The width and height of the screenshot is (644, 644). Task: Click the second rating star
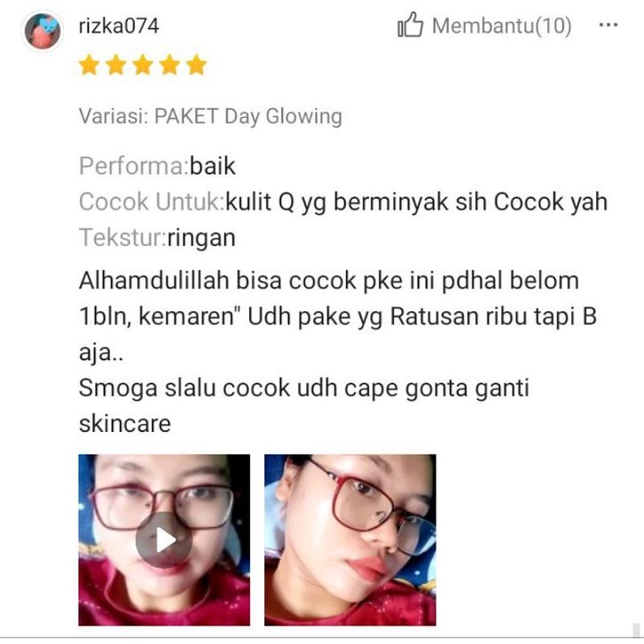point(116,65)
